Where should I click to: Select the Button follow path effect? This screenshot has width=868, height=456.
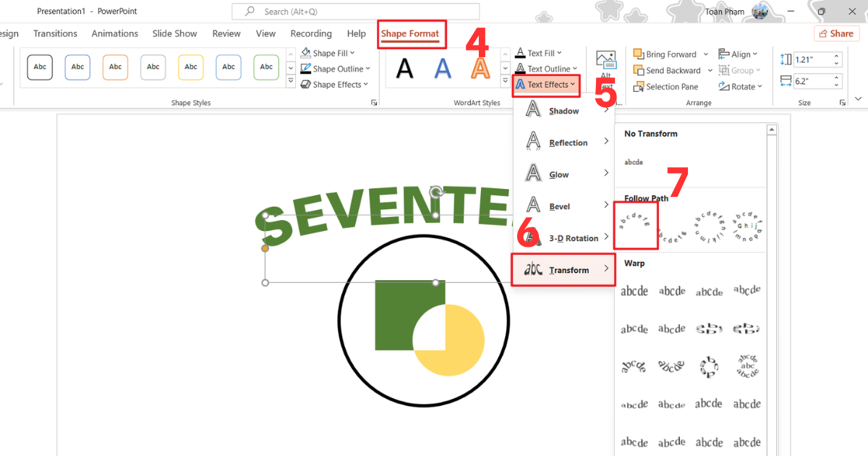tap(746, 227)
